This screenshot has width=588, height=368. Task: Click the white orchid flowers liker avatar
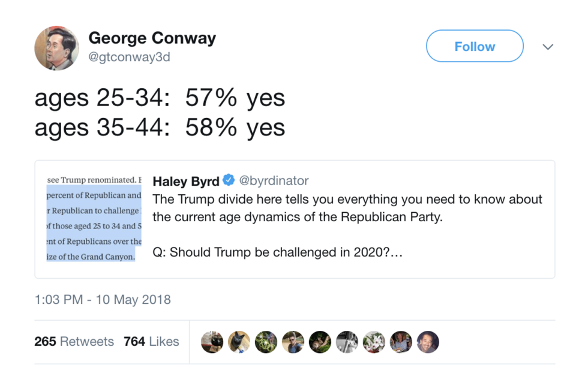[x=374, y=342]
